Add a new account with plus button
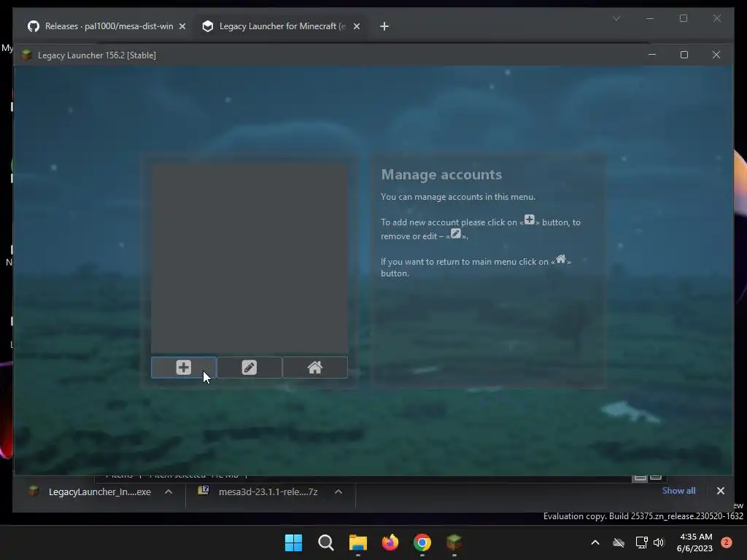This screenshot has width=747, height=560. (183, 367)
